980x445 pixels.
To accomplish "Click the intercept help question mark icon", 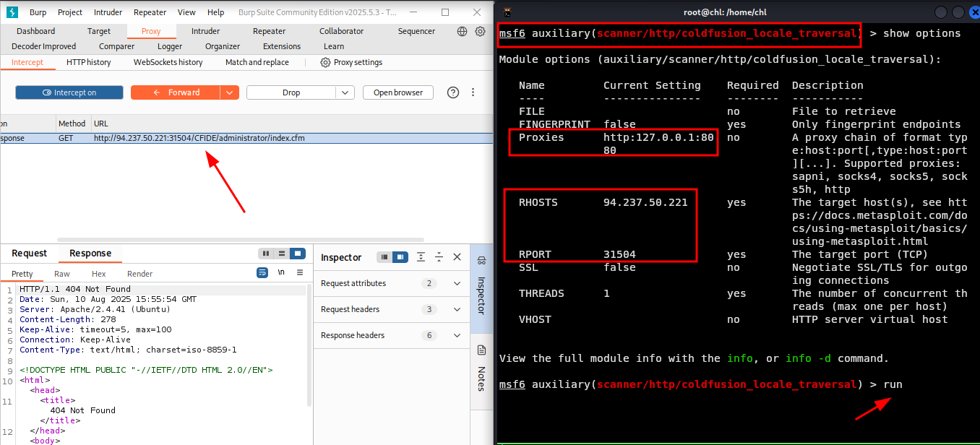I will coord(453,92).
